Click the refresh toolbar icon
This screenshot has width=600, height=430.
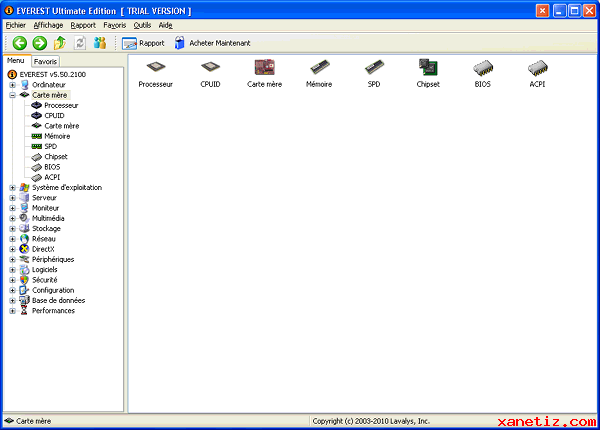click(x=80, y=43)
